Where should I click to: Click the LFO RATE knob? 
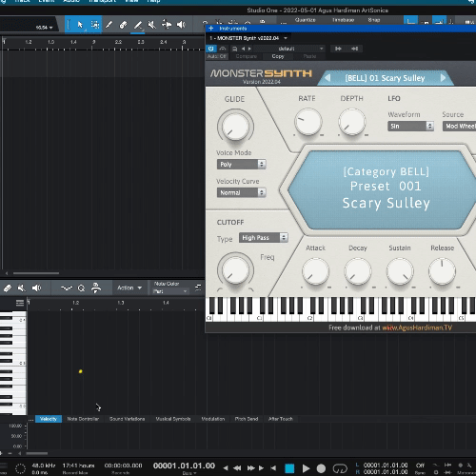coord(307,122)
